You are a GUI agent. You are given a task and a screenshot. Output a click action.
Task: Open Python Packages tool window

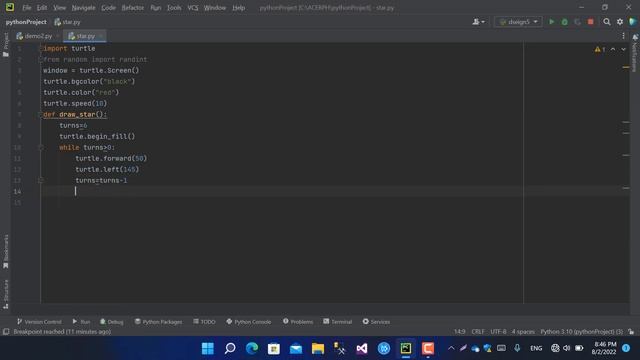click(x=158, y=322)
